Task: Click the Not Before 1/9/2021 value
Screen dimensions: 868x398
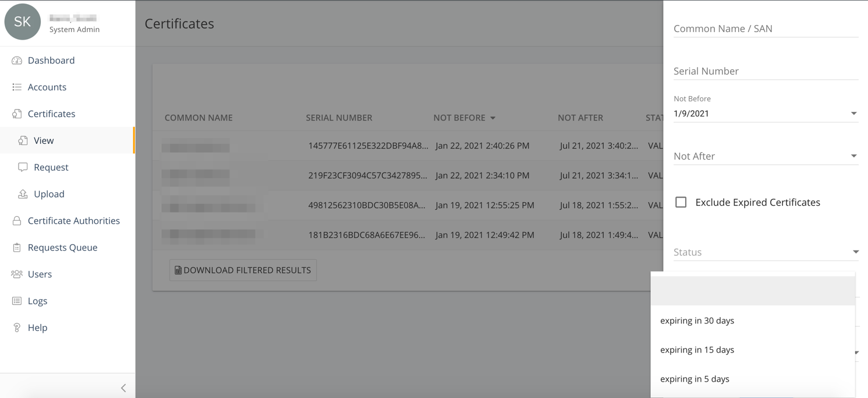Action: [x=691, y=114]
